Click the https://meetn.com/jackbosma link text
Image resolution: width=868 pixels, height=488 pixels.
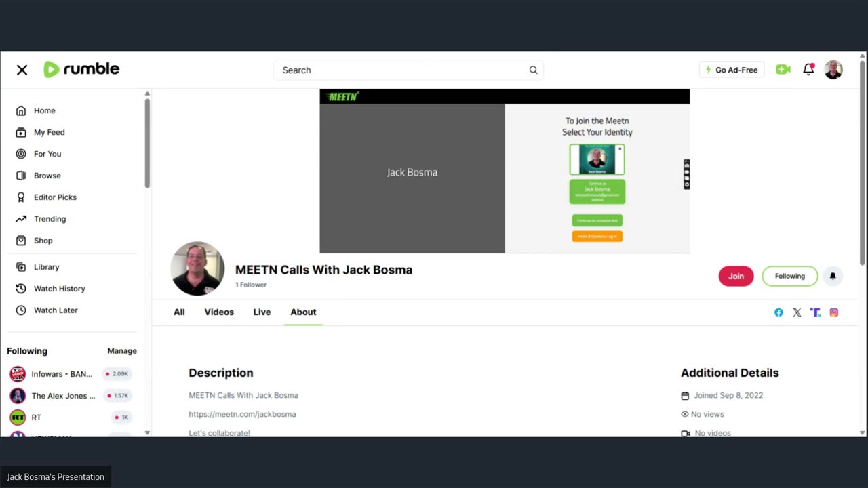click(x=242, y=414)
